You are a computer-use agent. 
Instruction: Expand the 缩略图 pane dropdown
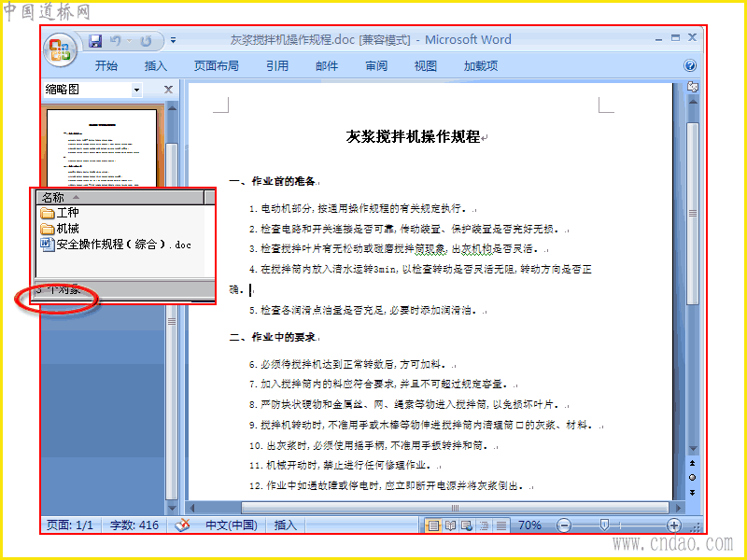[x=136, y=90]
